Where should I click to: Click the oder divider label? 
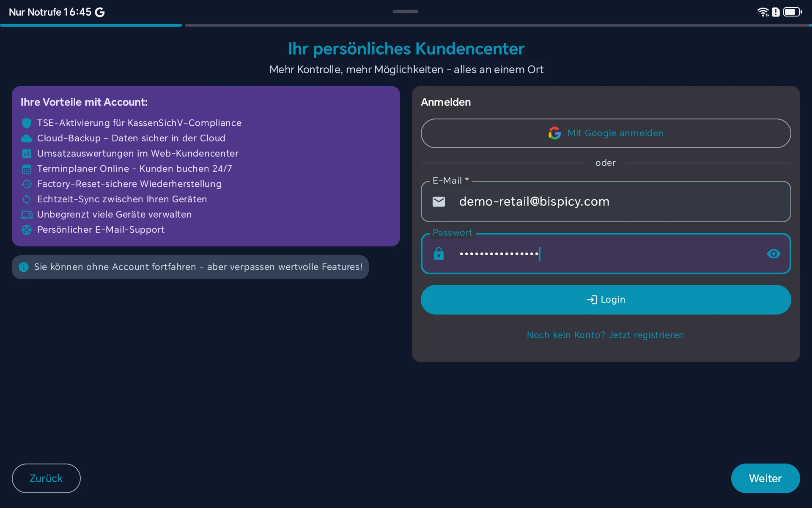(x=605, y=163)
